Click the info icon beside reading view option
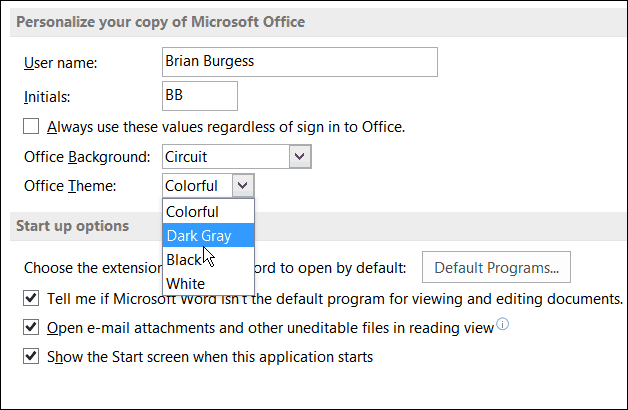The image size is (628, 410). pos(503,324)
